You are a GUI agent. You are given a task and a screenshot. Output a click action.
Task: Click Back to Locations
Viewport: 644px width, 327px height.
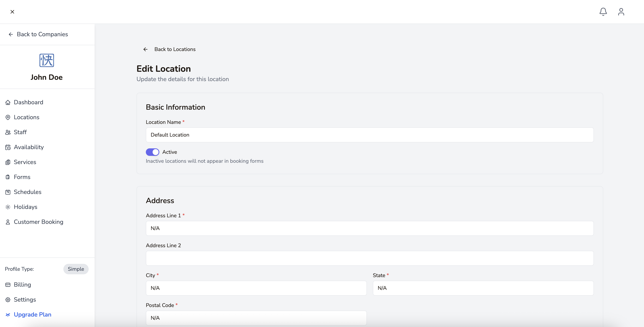click(174, 49)
